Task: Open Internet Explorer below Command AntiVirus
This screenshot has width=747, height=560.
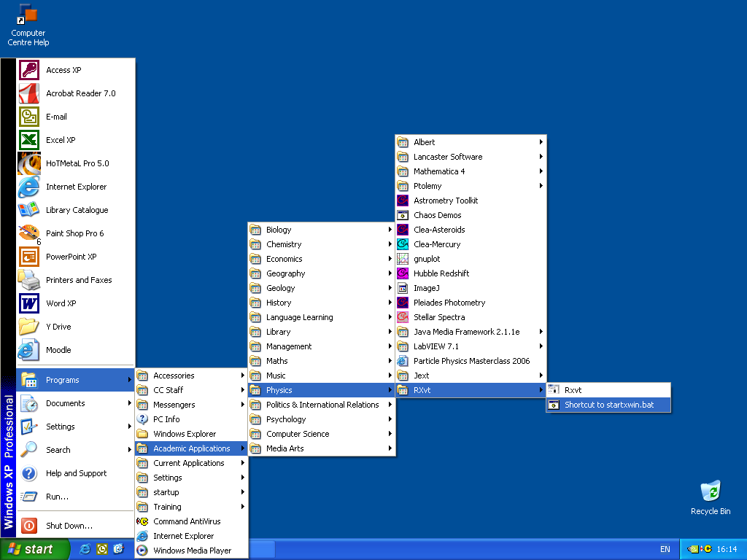Action: click(x=192, y=536)
